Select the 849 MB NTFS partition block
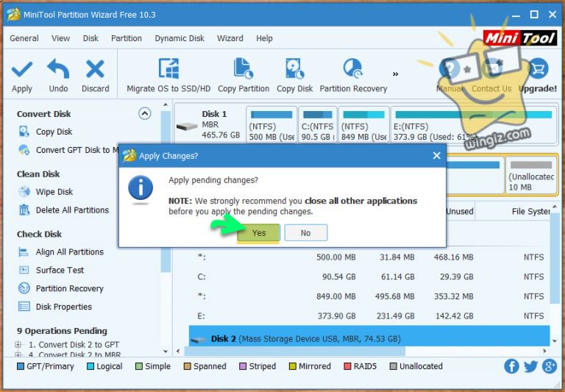 [363, 125]
